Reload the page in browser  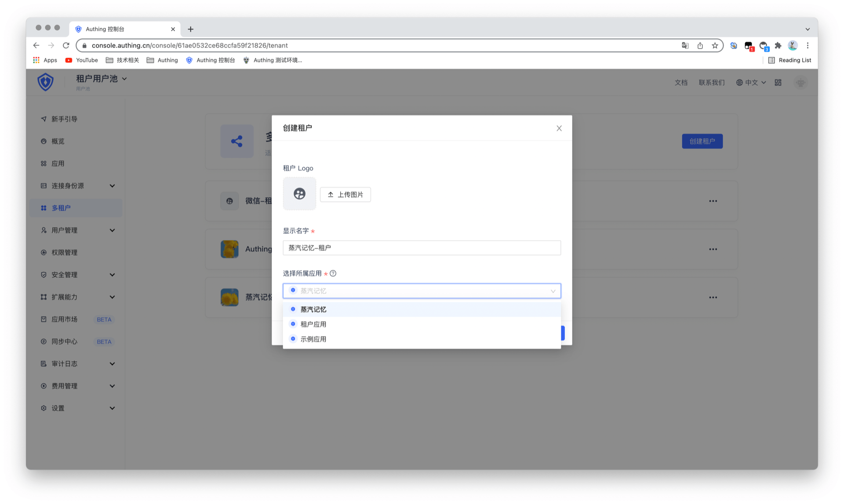click(x=66, y=45)
